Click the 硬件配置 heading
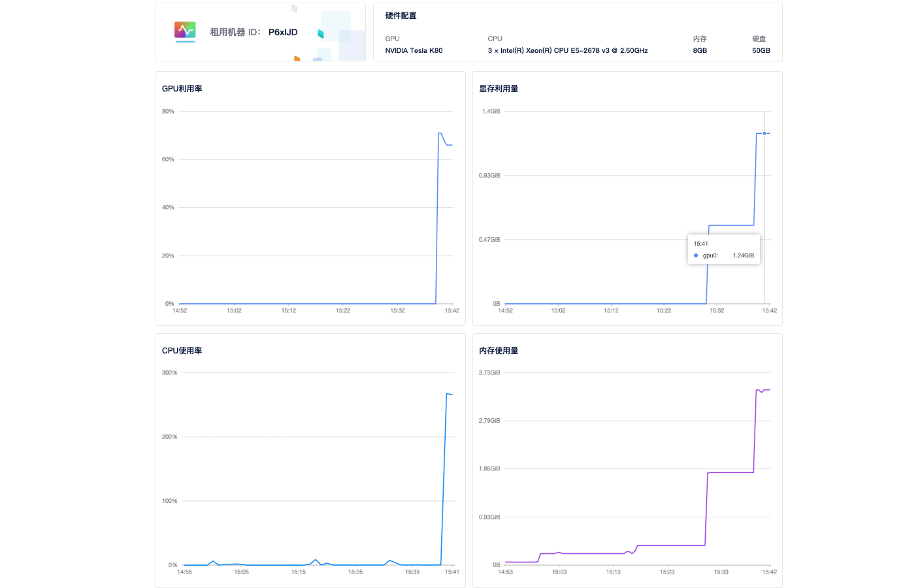 click(401, 16)
